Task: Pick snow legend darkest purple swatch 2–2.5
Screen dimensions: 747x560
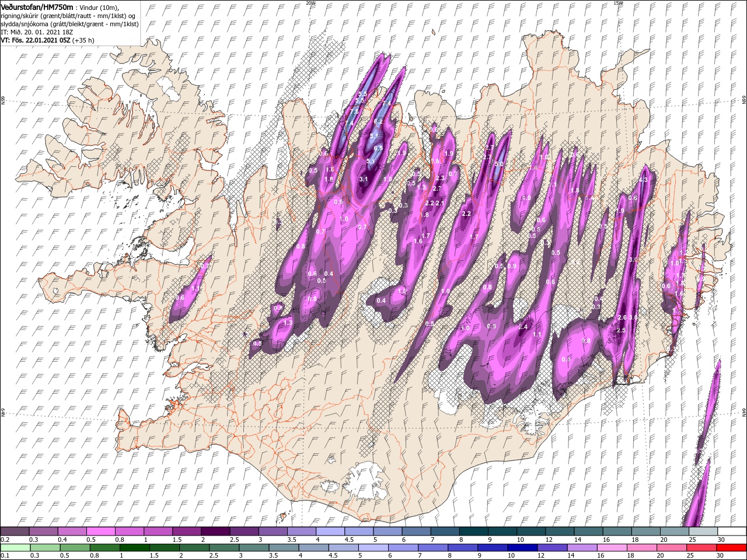Action: click(x=215, y=531)
